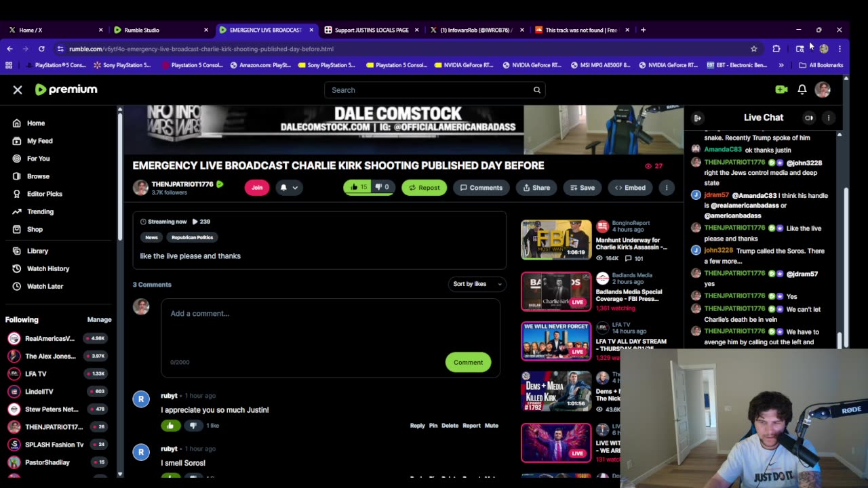Close the sidebar with the X icon
Screen dimensions: 868x488
pyautogui.click(x=18, y=89)
